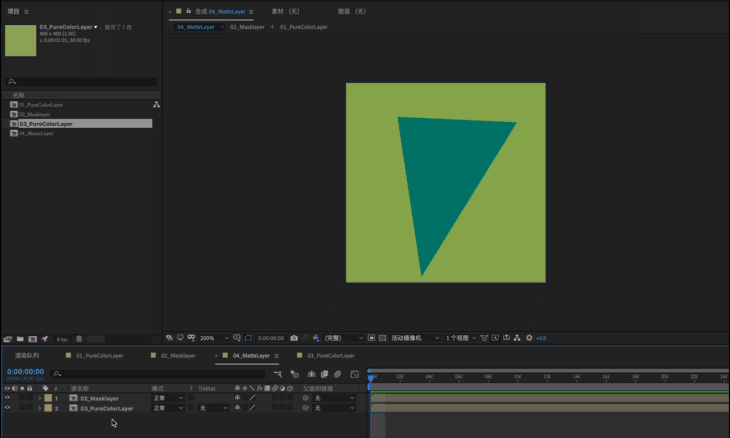730x438 pixels.
Task: Open the 素材 (无) viewer tab
Action: pos(285,11)
